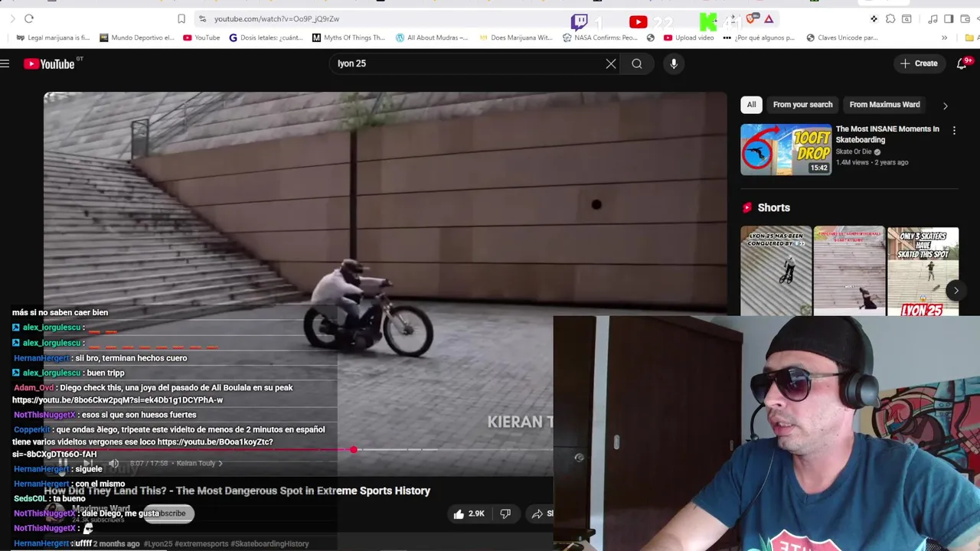Like the video showing 2.9K likes
980x551 pixels.
[469, 514]
